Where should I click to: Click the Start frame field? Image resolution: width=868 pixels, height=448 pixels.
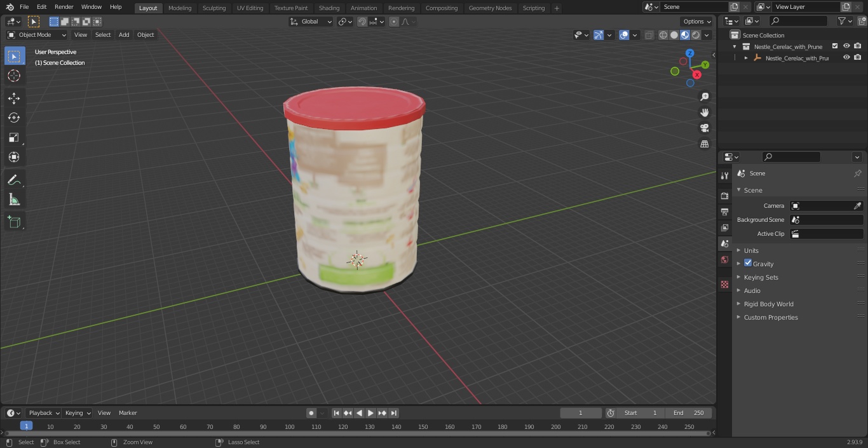(x=641, y=413)
